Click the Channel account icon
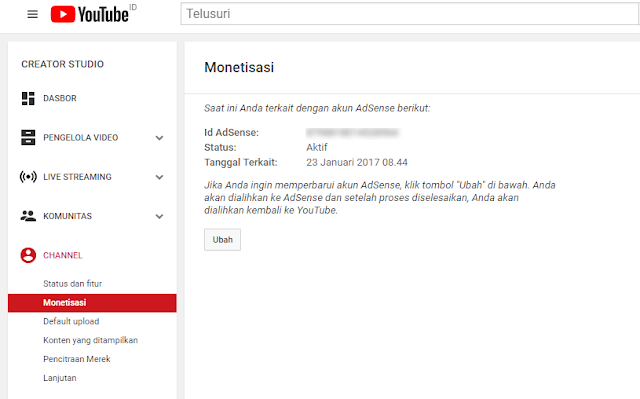 28,255
